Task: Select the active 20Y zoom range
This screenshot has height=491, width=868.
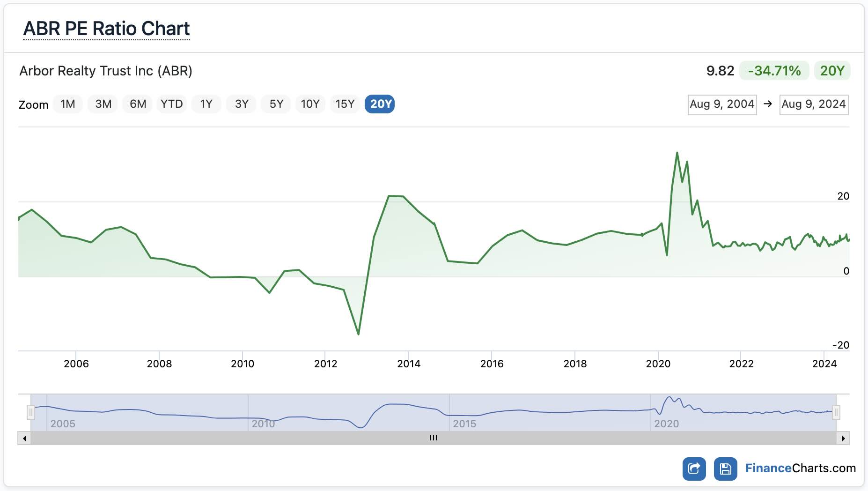Action: click(380, 104)
